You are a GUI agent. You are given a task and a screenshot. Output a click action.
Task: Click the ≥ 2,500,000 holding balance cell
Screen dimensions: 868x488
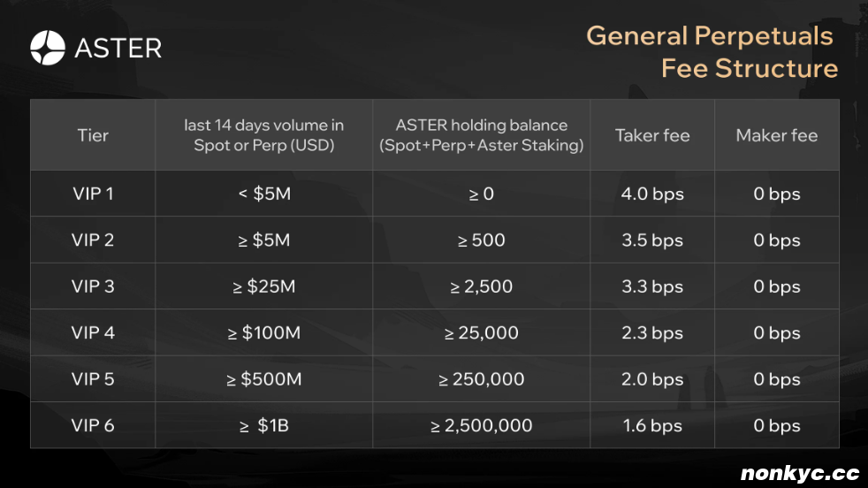tap(481, 425)
